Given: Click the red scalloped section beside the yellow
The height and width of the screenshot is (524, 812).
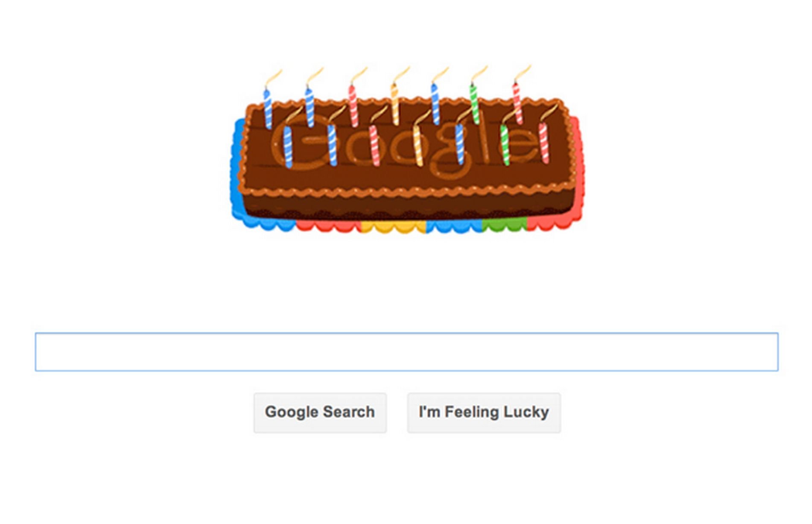Looking at the screenshot, I should point(329,226).
